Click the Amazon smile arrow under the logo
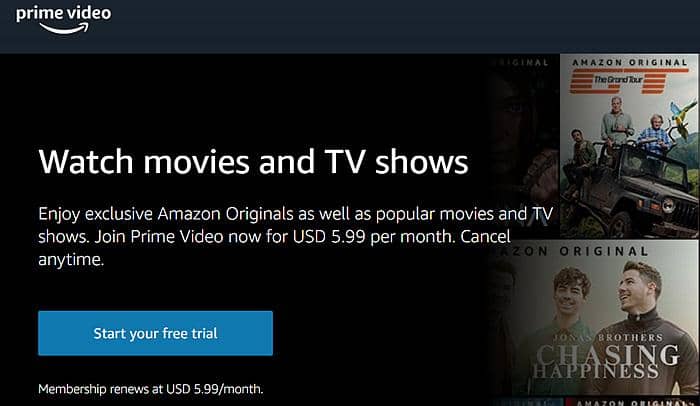The width and height of the screenshot is (700, 406). pyautogui.click(x=65, y=29)
